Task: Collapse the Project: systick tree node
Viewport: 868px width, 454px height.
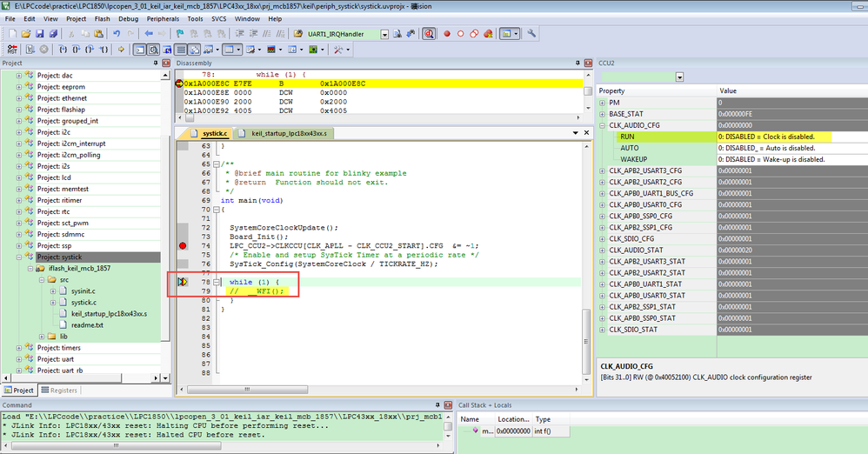Action: [19, 257]
